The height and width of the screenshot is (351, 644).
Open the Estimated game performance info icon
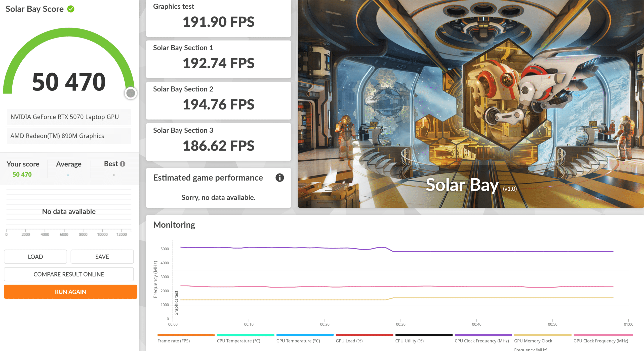279,178
